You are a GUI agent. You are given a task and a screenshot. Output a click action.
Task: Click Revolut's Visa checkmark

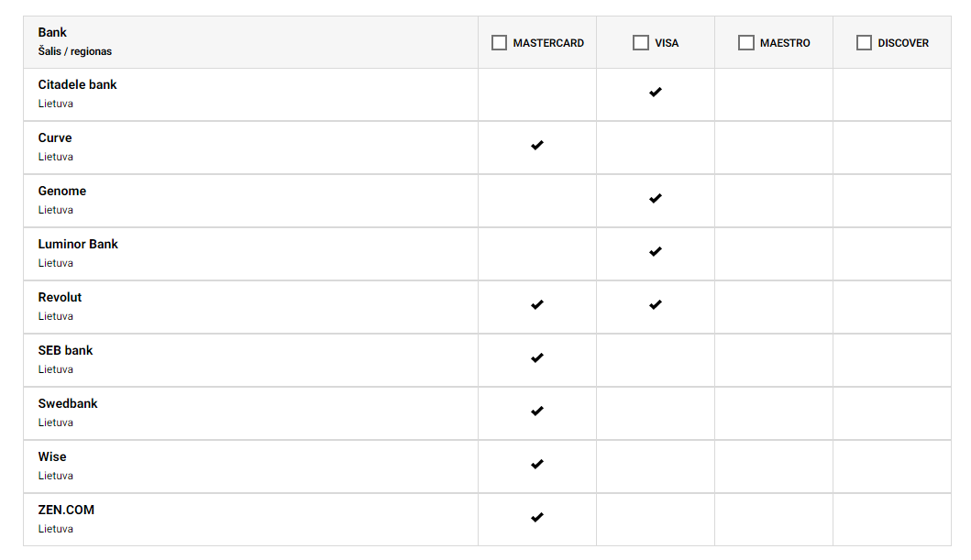pyautogui.click(x=656, y=305)
